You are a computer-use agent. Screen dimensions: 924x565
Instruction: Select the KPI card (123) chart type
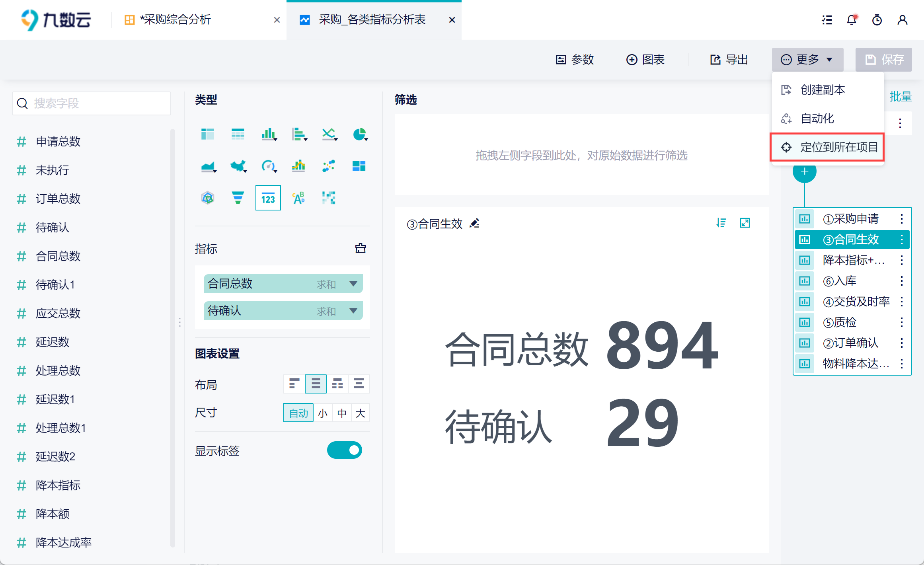coord(268,198)
